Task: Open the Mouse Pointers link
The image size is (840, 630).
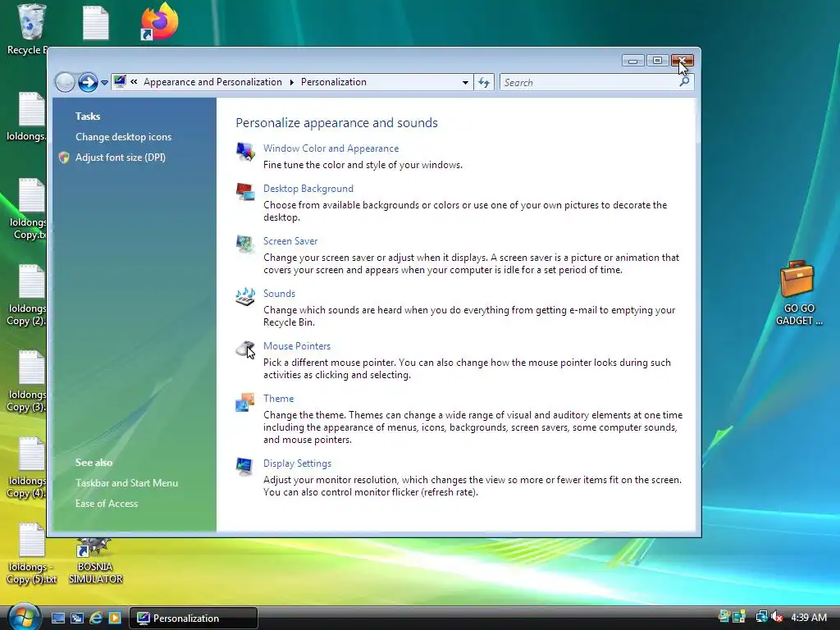Action: 297,346
